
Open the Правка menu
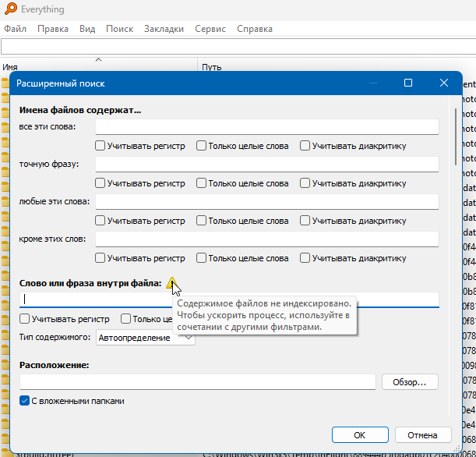click(53, 29)
